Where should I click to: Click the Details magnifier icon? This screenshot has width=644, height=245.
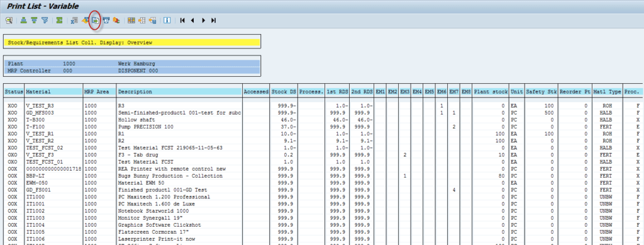[x=9, y=20]
